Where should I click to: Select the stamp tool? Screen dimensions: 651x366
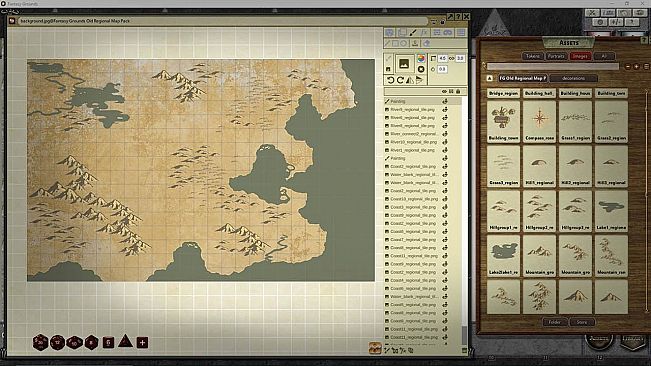point(414,43)
